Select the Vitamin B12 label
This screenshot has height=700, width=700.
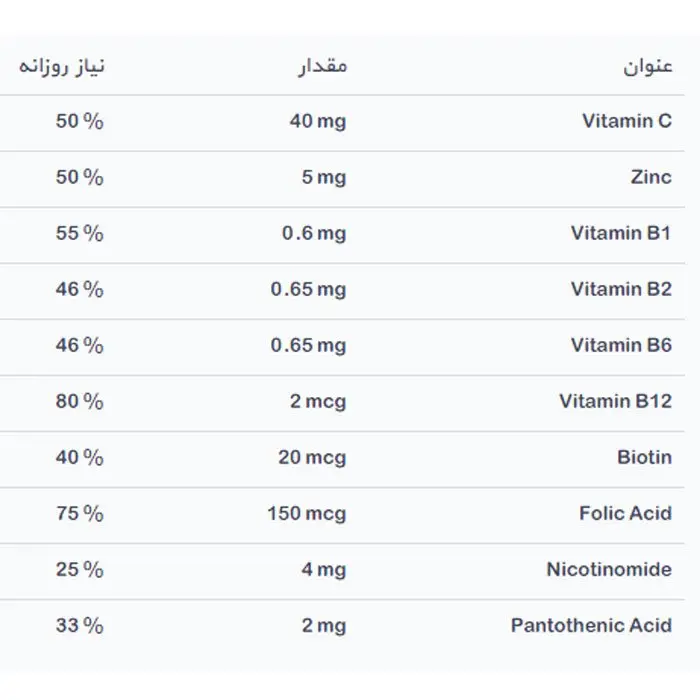pos(616,401)
